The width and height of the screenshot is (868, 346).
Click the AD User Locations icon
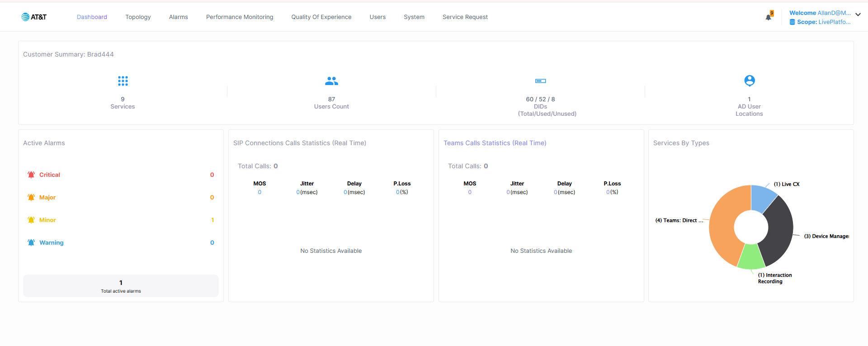(x=749, y=81)
